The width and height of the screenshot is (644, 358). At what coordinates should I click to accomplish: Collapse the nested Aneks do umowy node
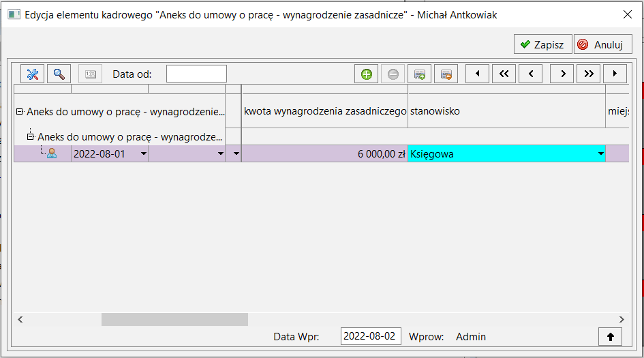coord(31,137)
